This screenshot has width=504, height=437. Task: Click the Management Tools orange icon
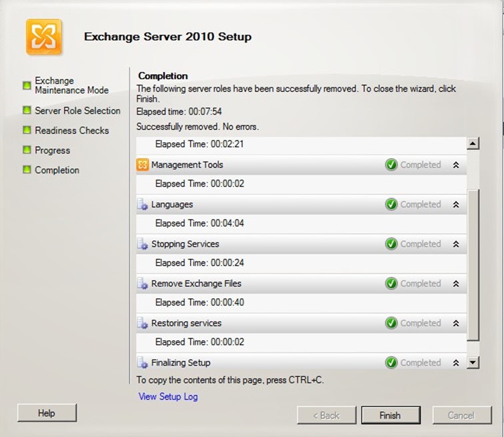[x=143, y=165]
